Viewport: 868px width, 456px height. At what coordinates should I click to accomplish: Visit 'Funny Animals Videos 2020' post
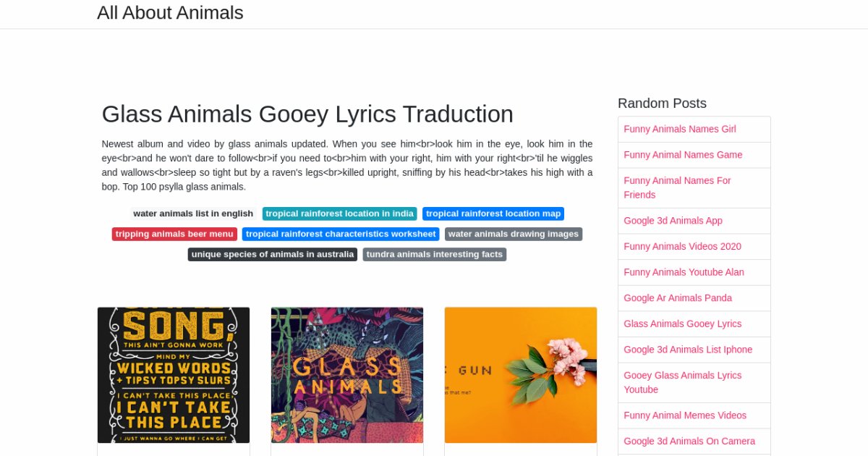(x=682, y=246)
